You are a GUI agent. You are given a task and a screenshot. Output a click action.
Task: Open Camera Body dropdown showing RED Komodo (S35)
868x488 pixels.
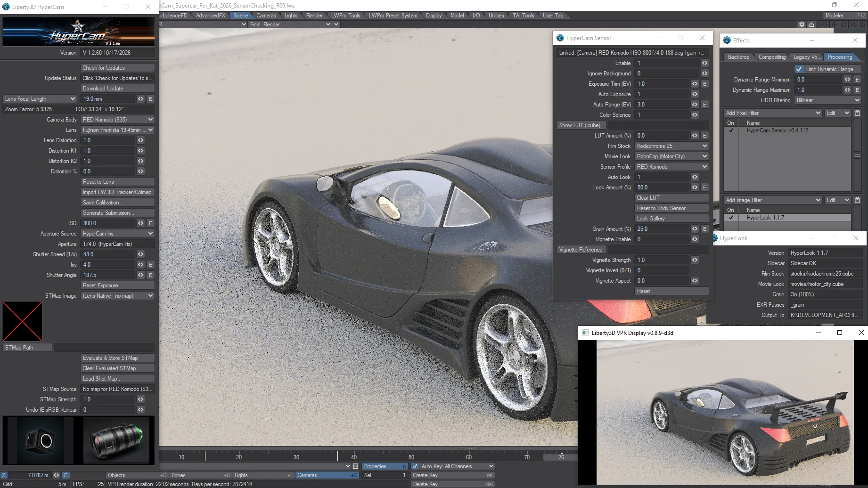click(x=117, y=120)
